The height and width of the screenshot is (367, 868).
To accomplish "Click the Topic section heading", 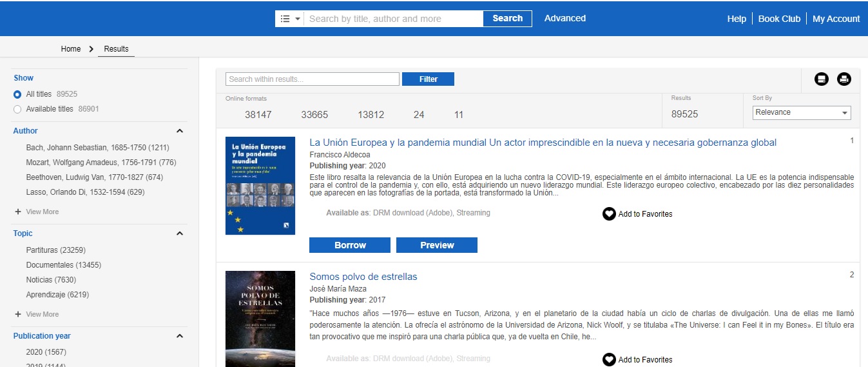I will click(23, 233).
